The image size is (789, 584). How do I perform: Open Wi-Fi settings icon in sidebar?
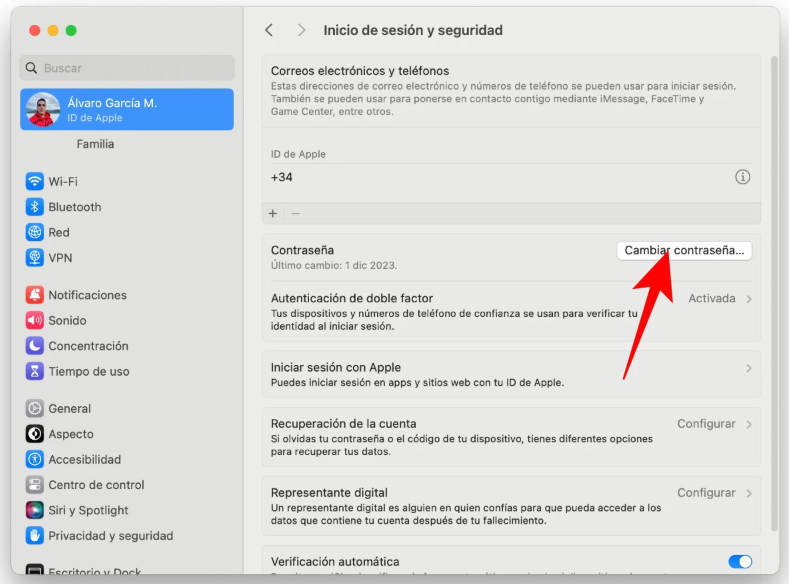[x=35, y=181]
